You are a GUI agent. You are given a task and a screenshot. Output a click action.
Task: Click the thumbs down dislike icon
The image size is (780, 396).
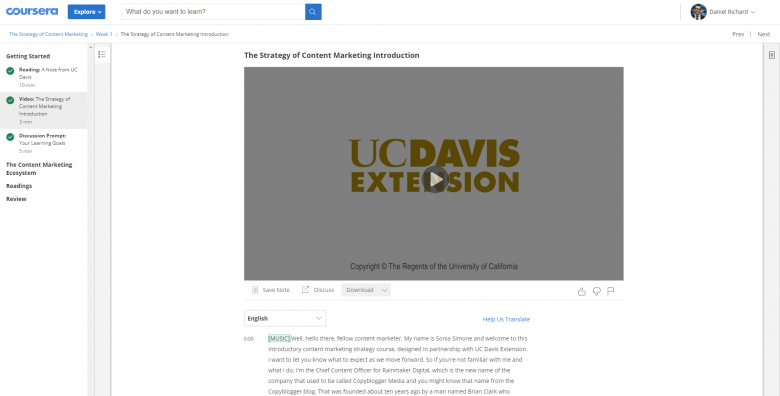pos(596,291)
